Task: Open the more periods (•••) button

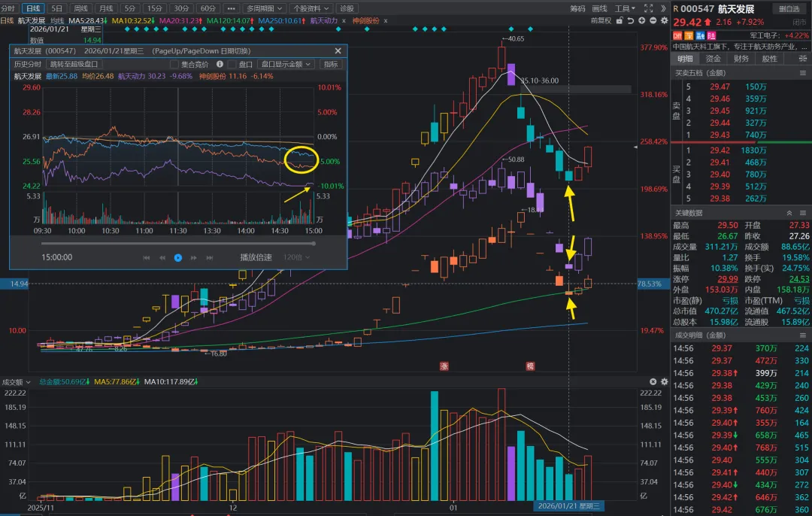Action: (x=231, y=8)
